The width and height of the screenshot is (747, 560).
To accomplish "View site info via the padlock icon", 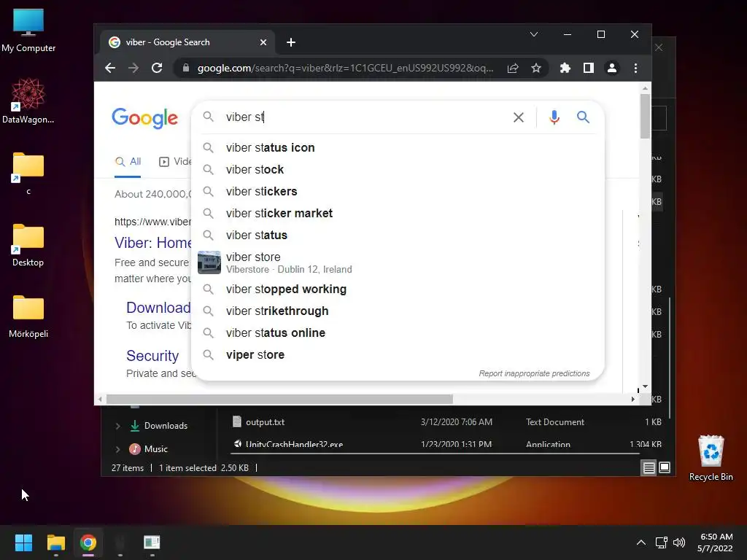I will [x=186, y=68].
